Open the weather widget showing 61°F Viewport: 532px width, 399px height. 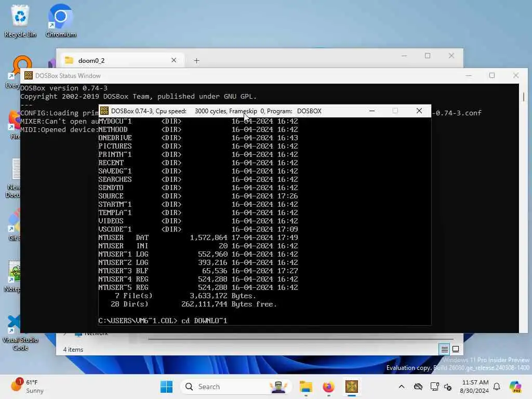pos(28,387)
